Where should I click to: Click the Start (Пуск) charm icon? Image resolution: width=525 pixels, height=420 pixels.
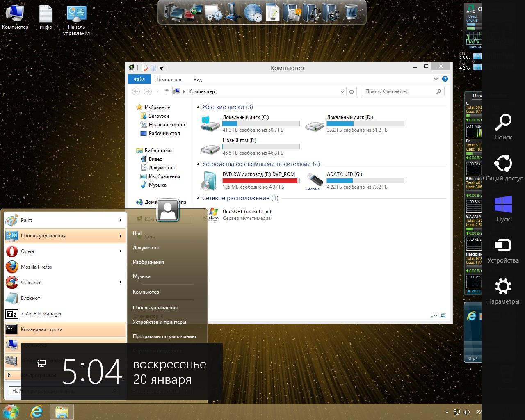[503, 204]
